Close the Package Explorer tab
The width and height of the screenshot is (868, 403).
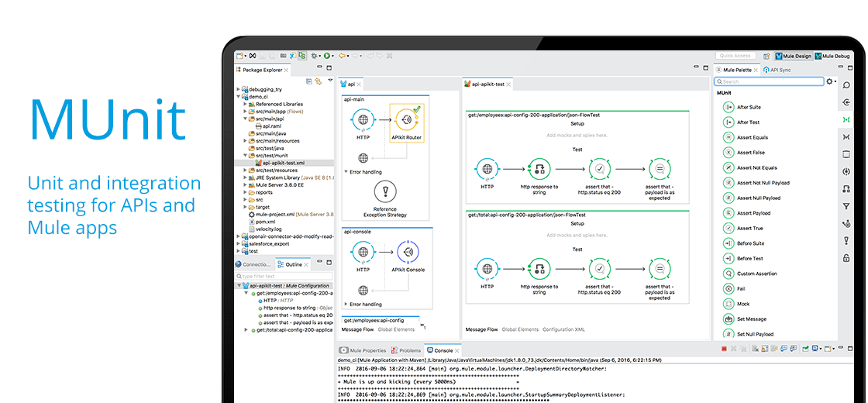(x=286, y=71)
